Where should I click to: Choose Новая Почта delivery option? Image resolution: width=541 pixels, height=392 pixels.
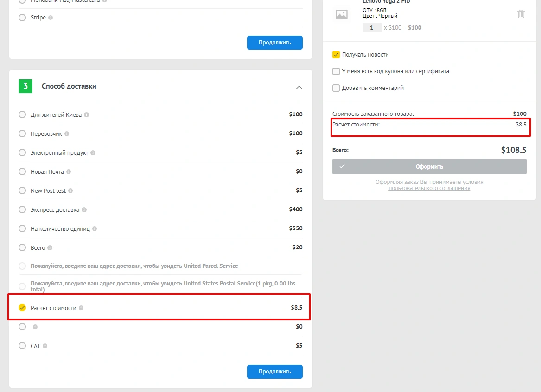pyautogui.click(x=22, y=171)
